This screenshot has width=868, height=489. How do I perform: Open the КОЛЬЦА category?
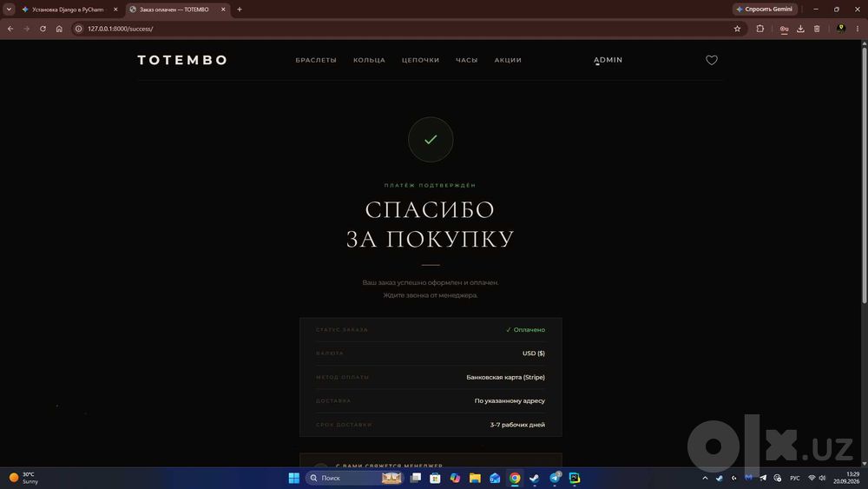369,60
